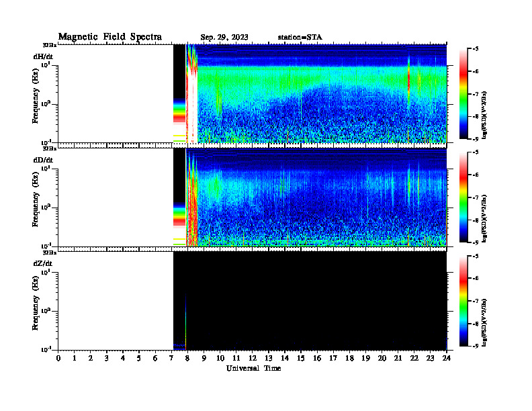Viewport: 532px width, 411px height.
Task: Click hour tick label "3" on time axis
Action: pyautogui.click(x=107, y=359)
